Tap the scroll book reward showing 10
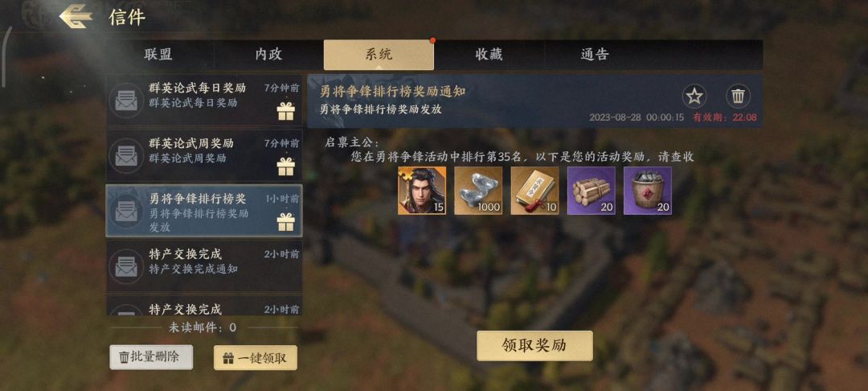Viewport: 868px width, 391px height. pyautogui.click(x=534, y=191)
